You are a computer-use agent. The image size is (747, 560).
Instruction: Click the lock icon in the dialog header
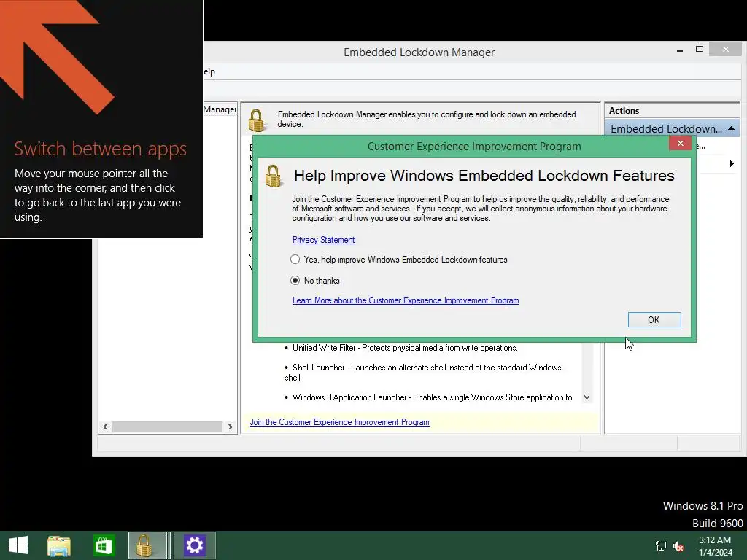pos(274,176)
